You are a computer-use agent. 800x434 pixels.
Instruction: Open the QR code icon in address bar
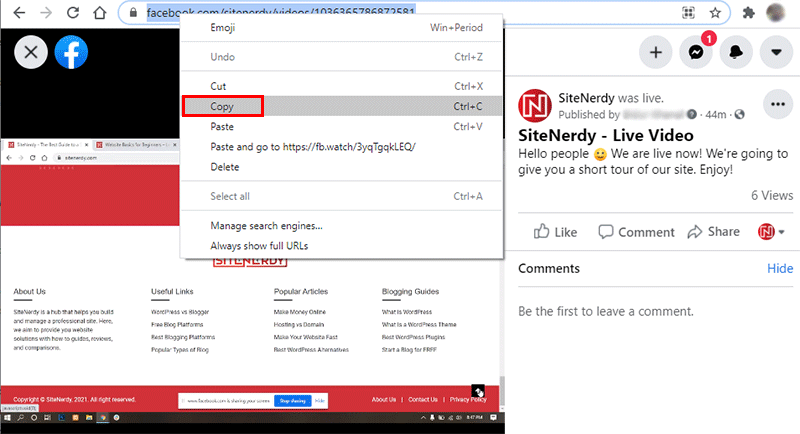point(688,13)
